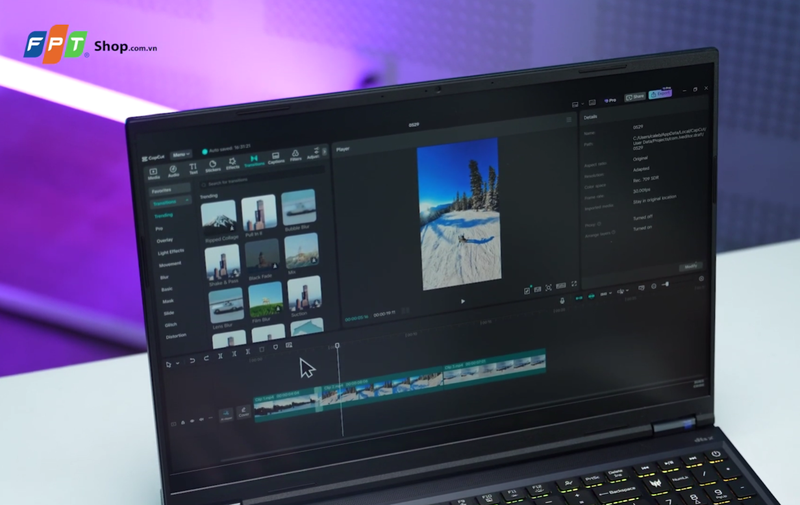The image size is (800, 505).
Task: Open the Player panel options menu icon
Action: [x=569, y=119]
